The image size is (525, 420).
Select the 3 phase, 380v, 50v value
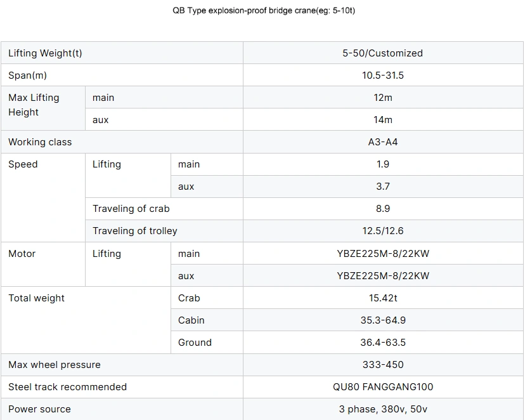[x=382, y=409]
